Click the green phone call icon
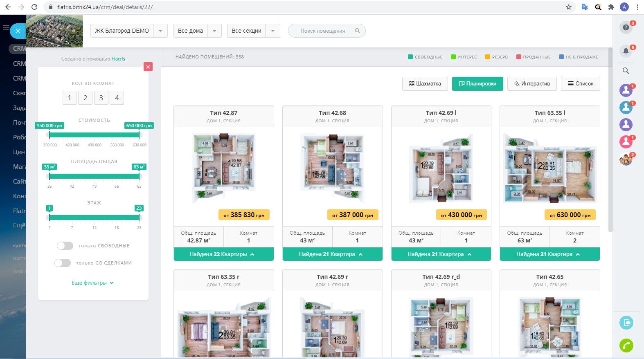This screenshot has width=644, height=359. pos(626,346)
